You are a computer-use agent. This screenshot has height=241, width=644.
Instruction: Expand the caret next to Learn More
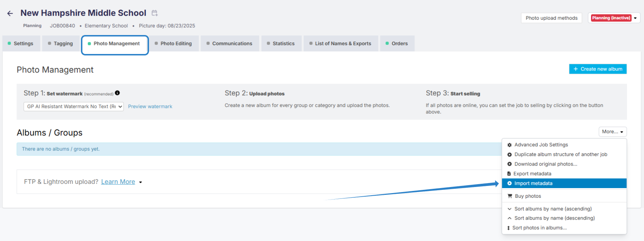(140, 182)
